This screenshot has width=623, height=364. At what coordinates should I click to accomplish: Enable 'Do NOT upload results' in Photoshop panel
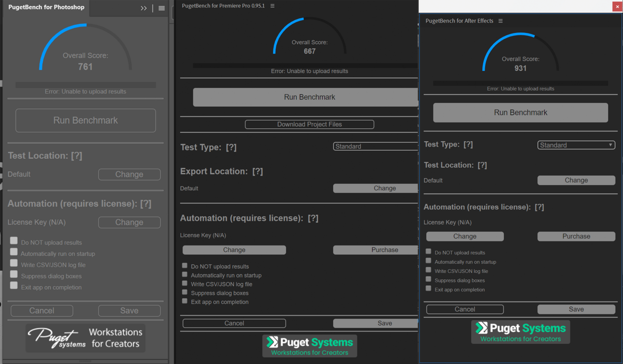[14, 241]
